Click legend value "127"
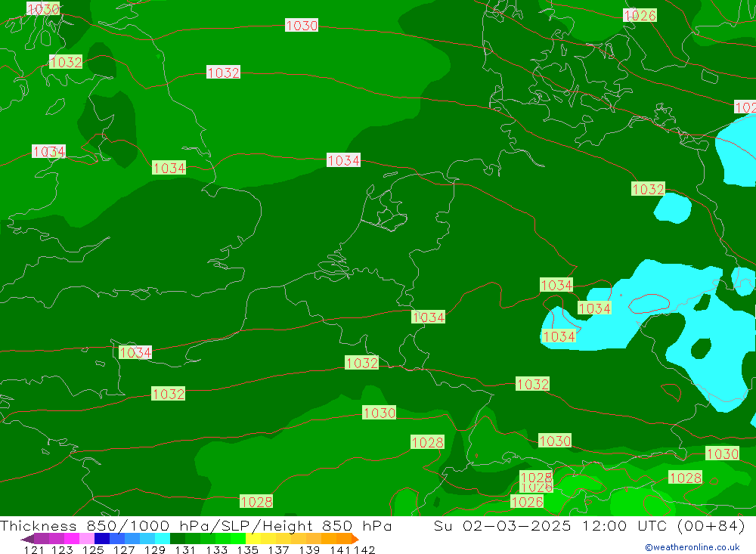Screen dimensions: 756x554 [x=123, y=549]
